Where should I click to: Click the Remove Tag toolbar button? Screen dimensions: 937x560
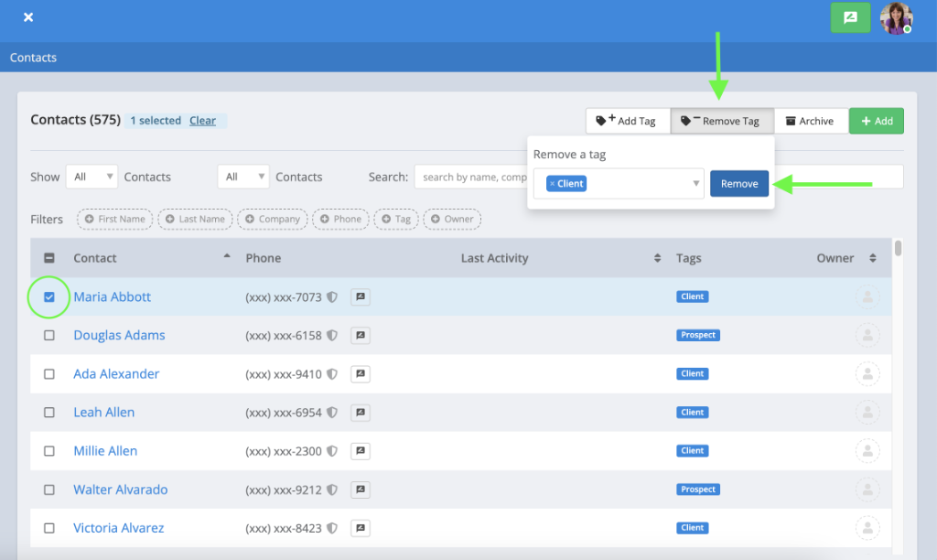coord(722,121)
